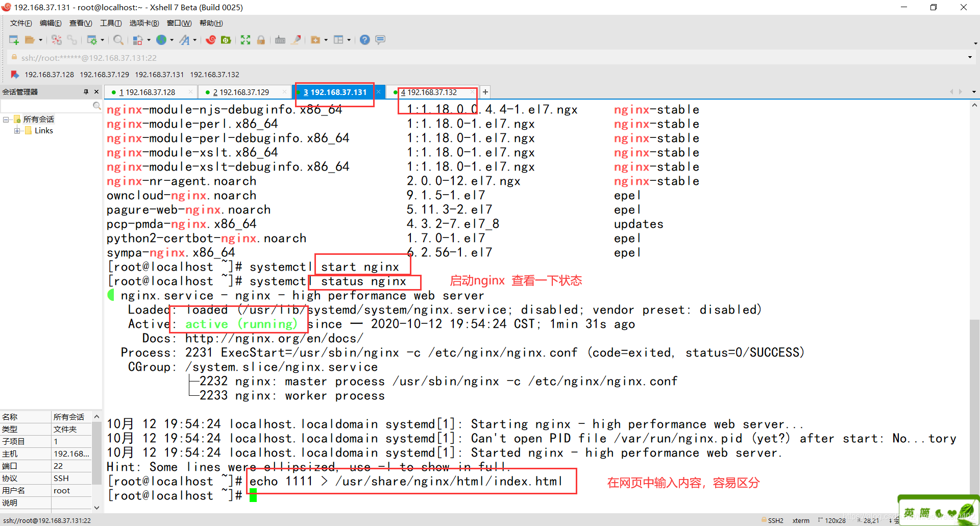Toggle full screen with green arrows icon
980x526 pixels.
pos(246,40)
